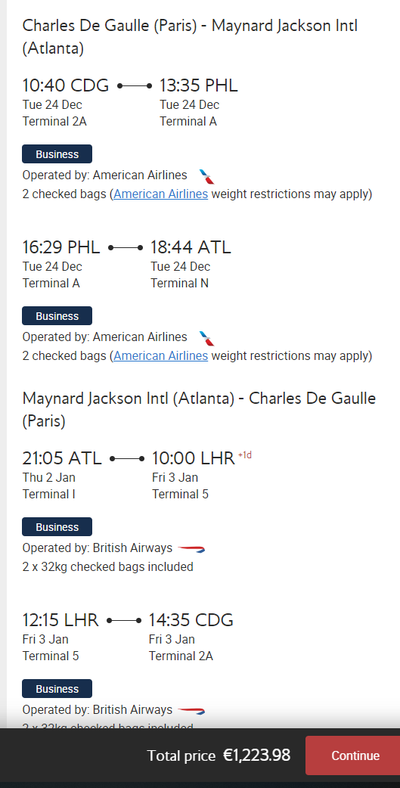Click British Airways ribbon logo on ATL-LHR segment
This screenshot has height=788, width=400.
[191, 549]
